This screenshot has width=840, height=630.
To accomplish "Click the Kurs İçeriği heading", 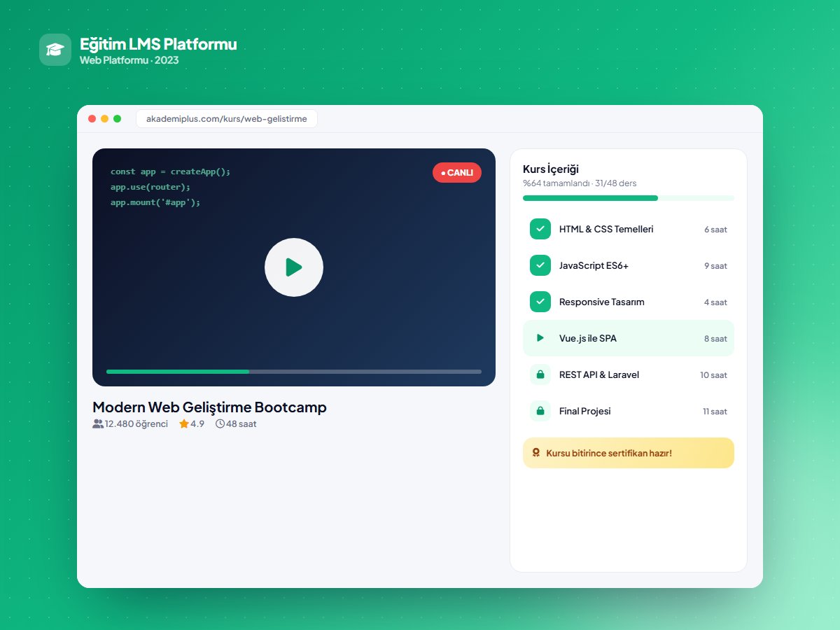I will (x=551, y=169).
